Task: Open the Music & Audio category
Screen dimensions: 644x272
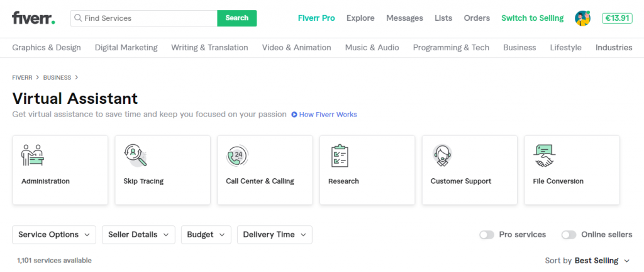Action: pyautogui.click(x=372, y=48)
